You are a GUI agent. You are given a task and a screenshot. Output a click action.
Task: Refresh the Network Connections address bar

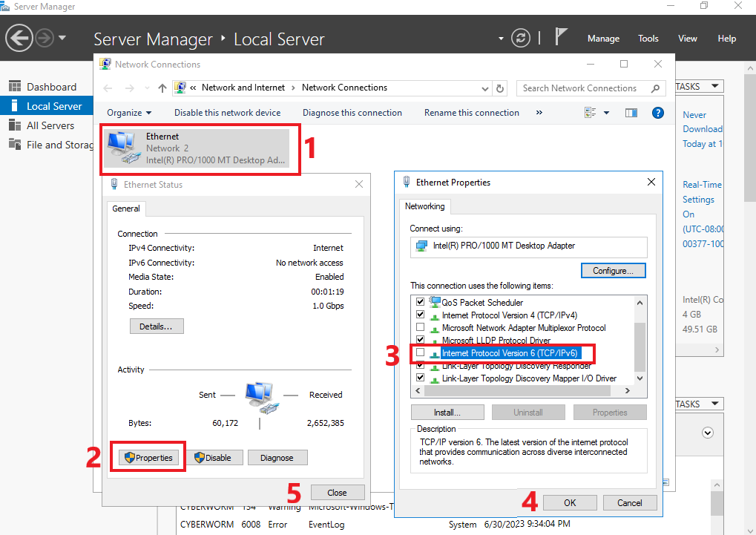click(x=500, y=88)
